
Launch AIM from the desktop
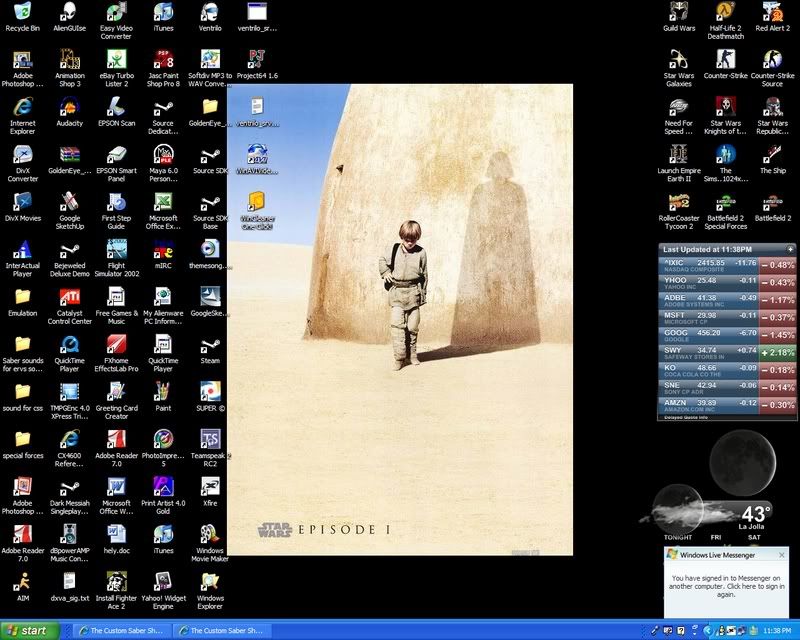point(22,582)
